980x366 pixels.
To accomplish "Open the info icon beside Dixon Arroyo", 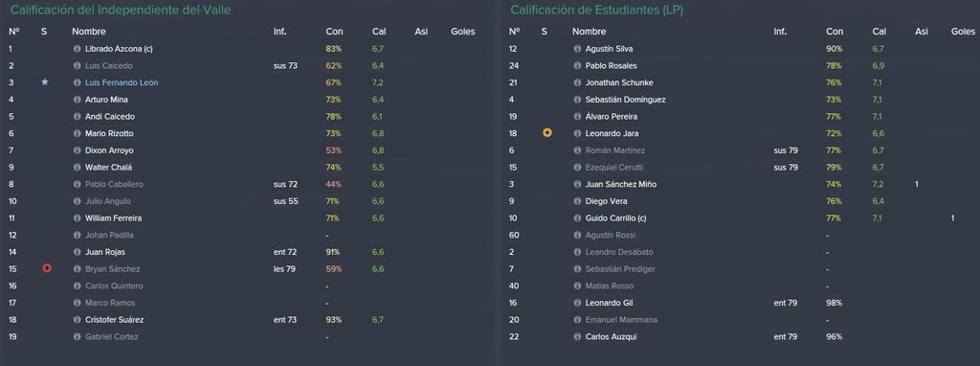I will [x=78, y=150].
